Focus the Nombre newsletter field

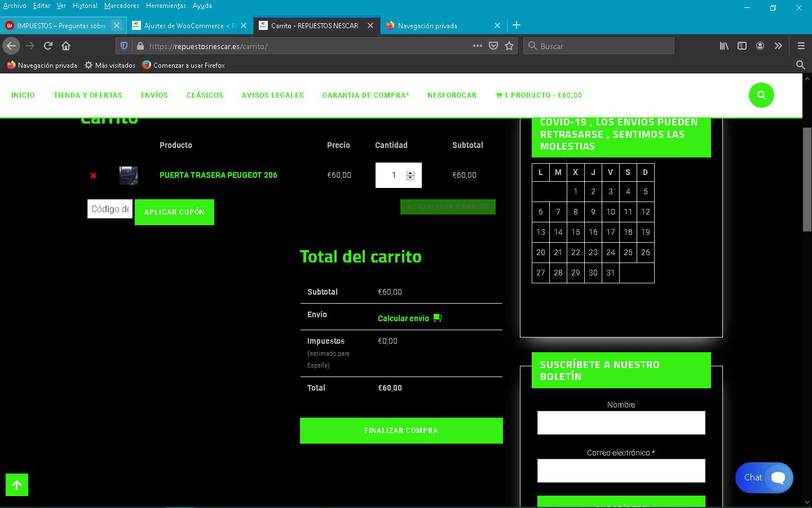point(621,423)
